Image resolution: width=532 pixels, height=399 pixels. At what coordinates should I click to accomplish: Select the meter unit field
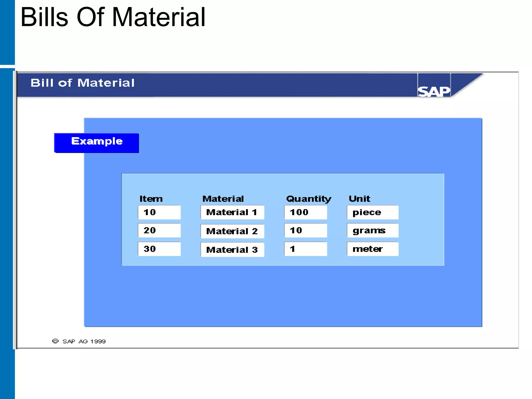(373, 249)
